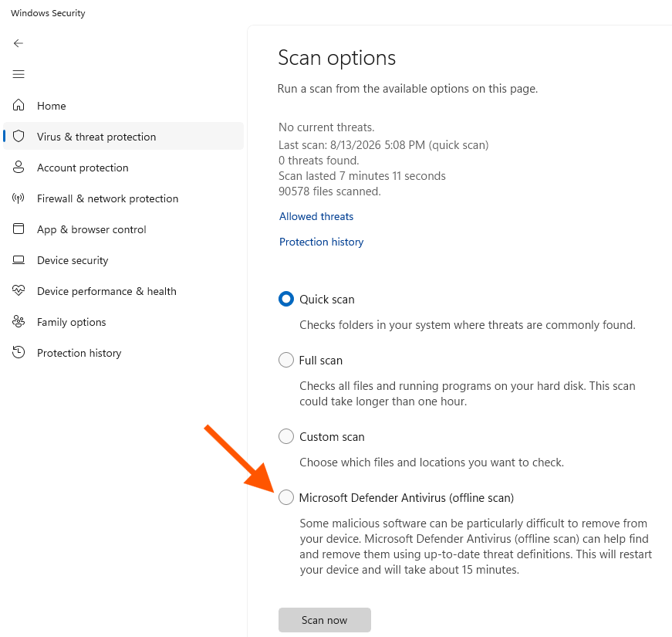The height and width of the screenshot is (637, 672).
Task: Click the Account protection person icon
Action: 19,167
